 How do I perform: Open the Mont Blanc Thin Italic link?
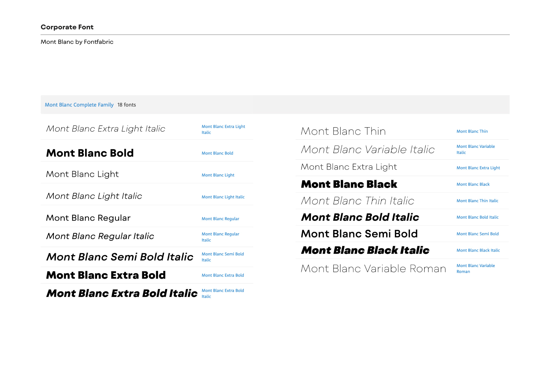pos(477,201)
